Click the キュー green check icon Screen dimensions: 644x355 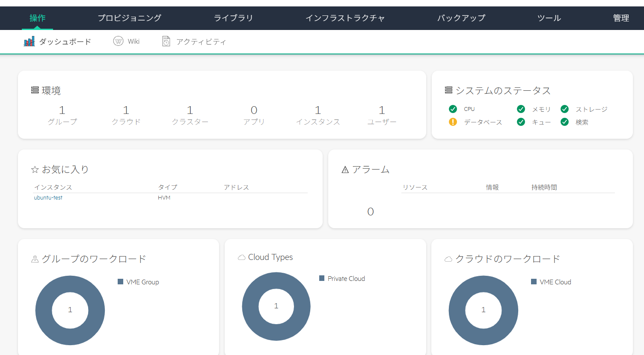521,122
